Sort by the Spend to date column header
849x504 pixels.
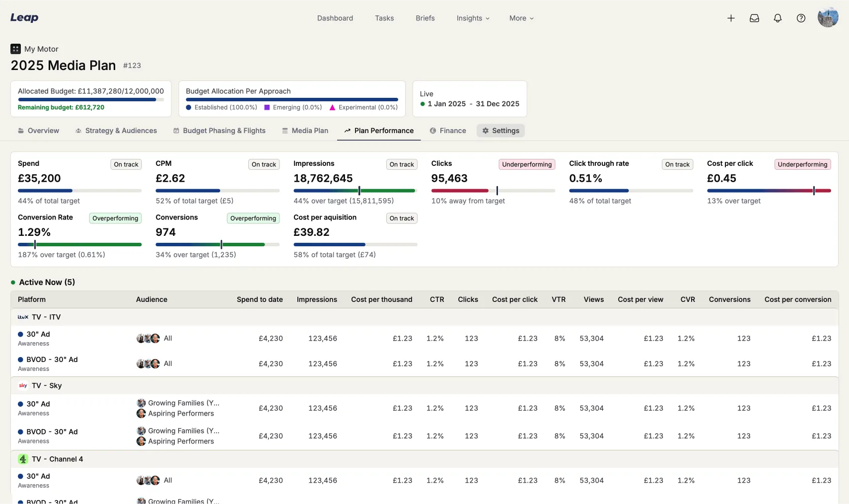tap(260, 299)
